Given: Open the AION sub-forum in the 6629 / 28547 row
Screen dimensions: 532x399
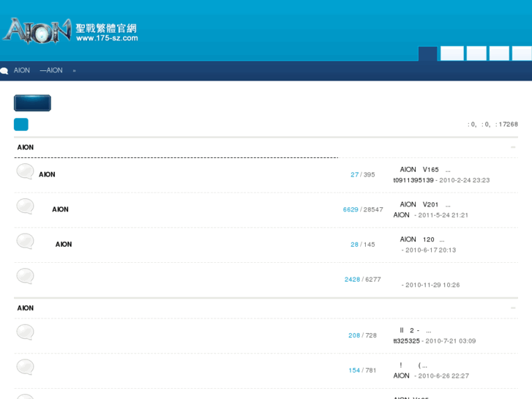Looking at the screenshot, I should [x=61, y=209].
